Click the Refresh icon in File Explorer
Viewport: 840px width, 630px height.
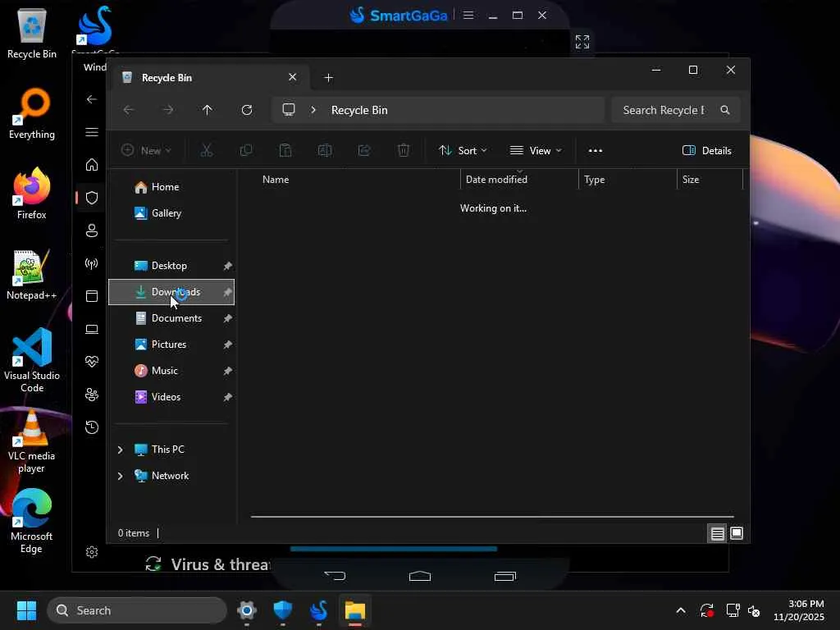[247, 110]
